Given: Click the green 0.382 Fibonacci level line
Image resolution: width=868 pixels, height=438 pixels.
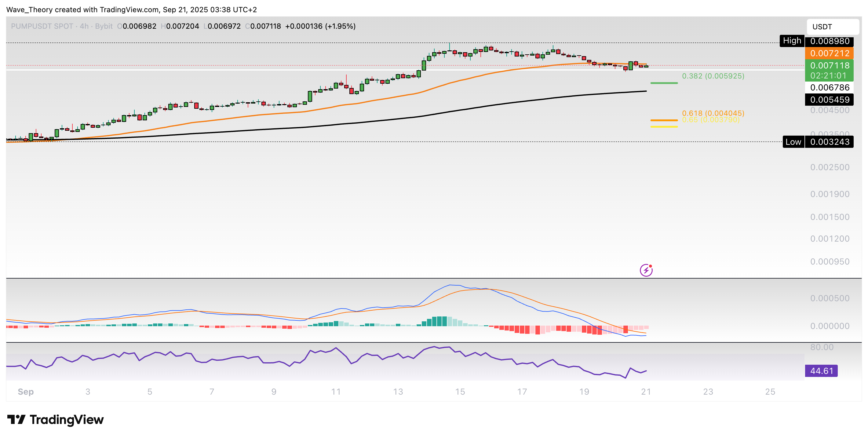Looking at the screenshot, I should [664, 83].
